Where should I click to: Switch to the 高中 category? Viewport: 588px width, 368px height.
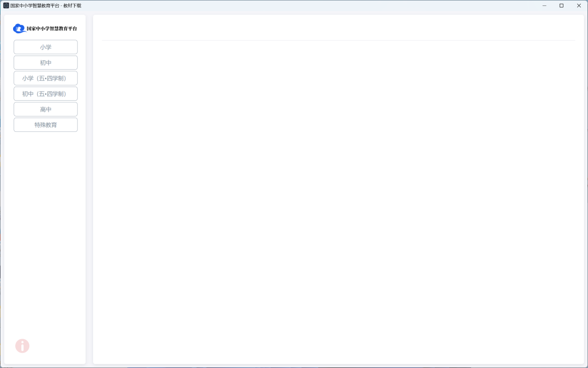point(46,109)
